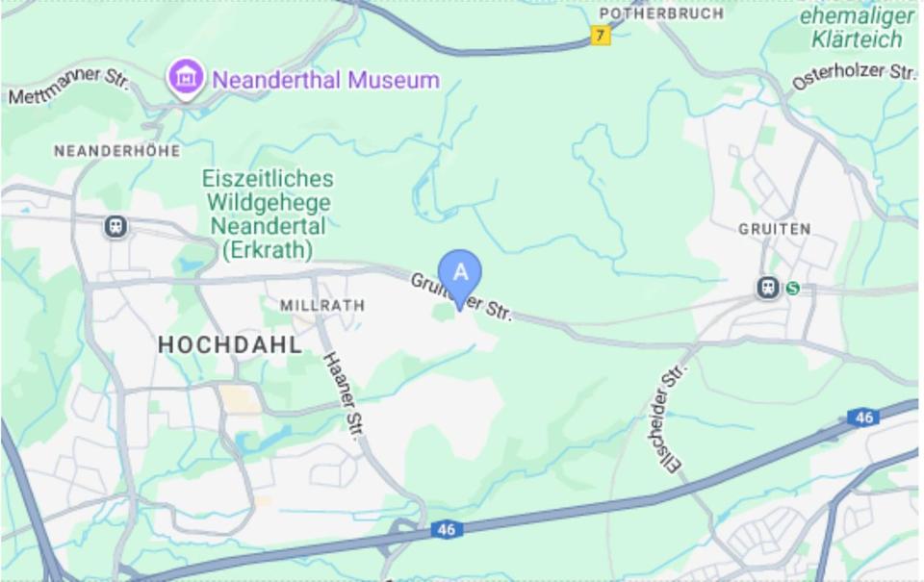Click the 46 highway shield near Gruiten
The height and width of the screenshot is (582, 924).
pos(863,418)
